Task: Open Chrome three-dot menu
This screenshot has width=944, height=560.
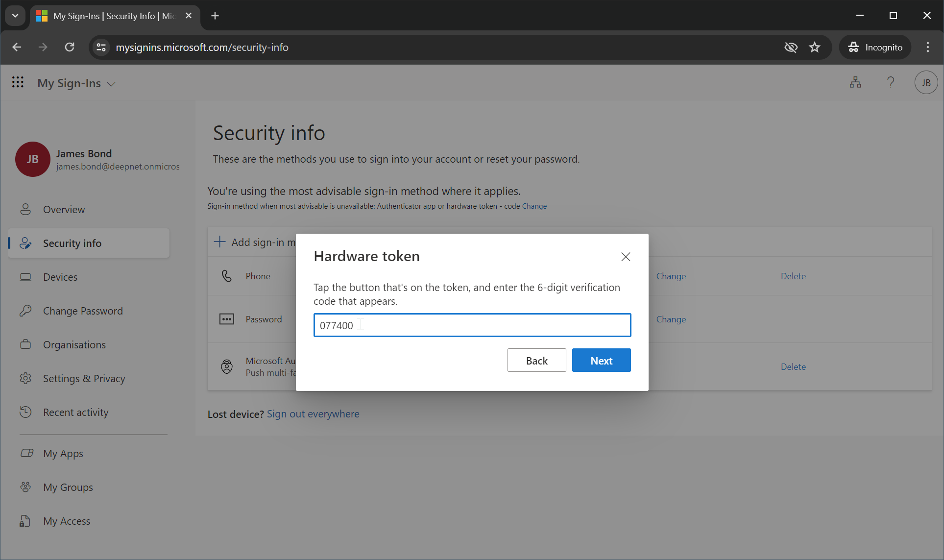Action: pos(927,47)
